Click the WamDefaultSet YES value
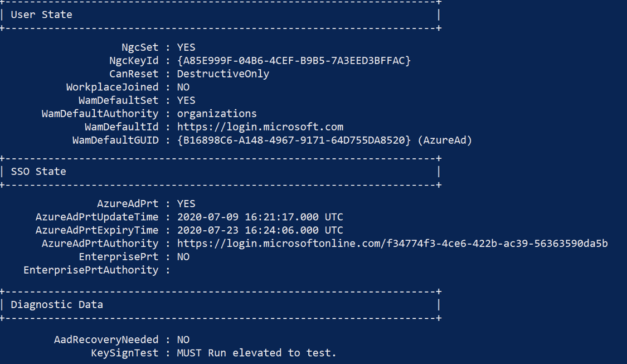 coord(186,100)
